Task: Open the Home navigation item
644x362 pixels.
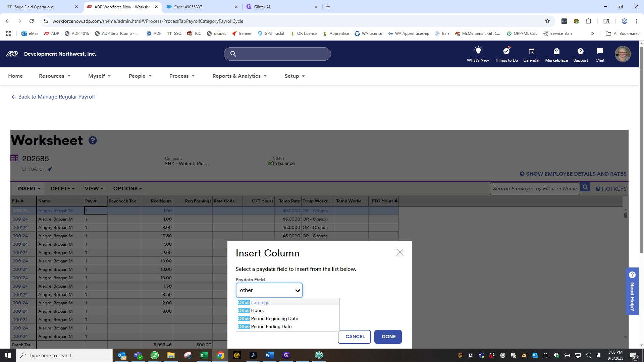Action: 15,76
